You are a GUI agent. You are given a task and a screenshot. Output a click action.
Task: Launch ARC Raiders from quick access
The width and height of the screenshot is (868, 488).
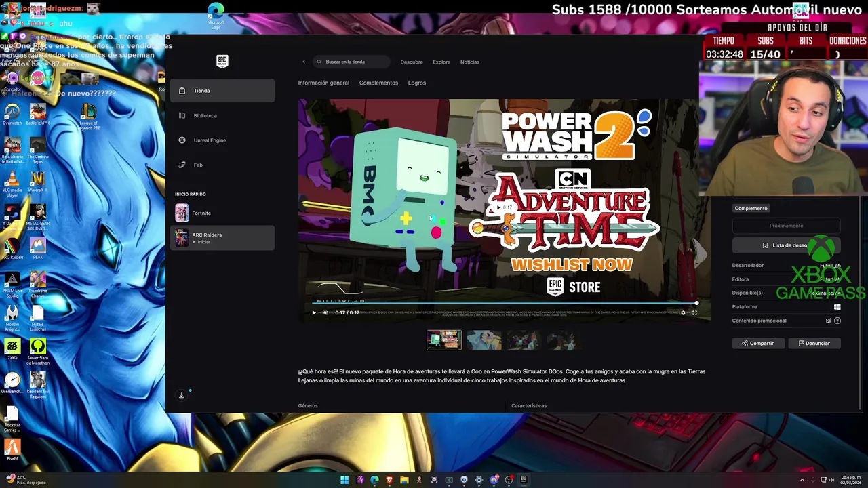click(x=222, y=238)
